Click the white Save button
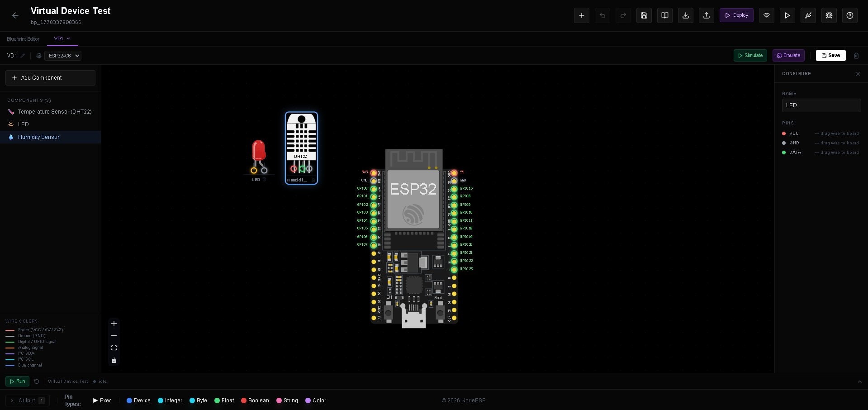Viewport: 868px width, 410px height. pyautogui.click(x=831, y=55)
